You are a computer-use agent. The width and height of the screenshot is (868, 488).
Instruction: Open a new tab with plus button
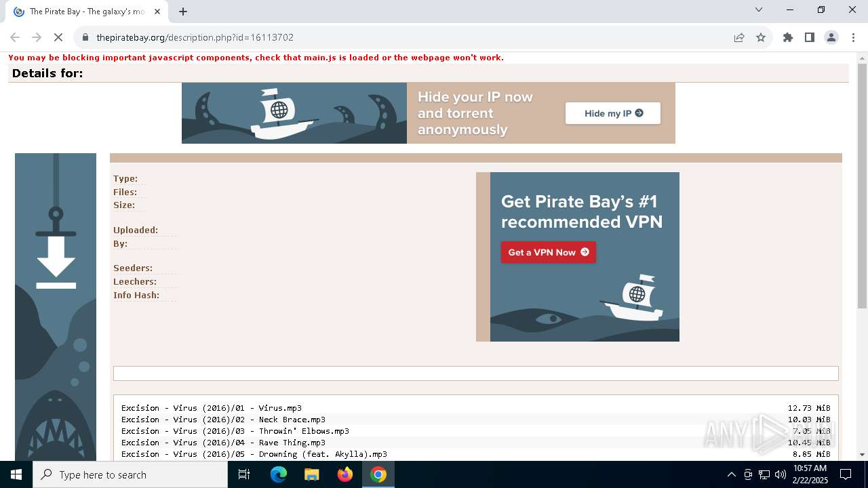[183, 12]
